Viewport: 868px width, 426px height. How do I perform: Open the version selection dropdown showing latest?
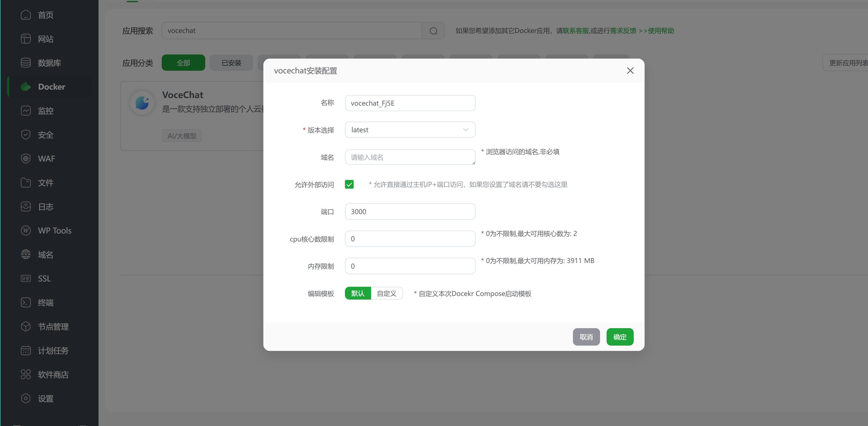click(410, 130)
